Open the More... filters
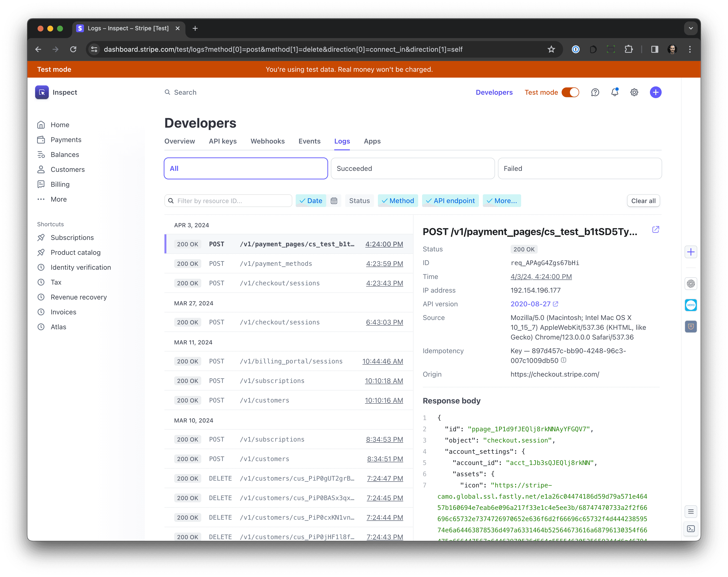This screenshot has width=728, height=577. [502, 201]
